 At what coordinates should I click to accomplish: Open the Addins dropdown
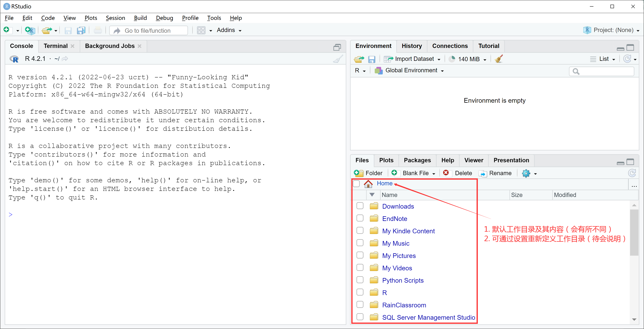(x=229, y=30)
